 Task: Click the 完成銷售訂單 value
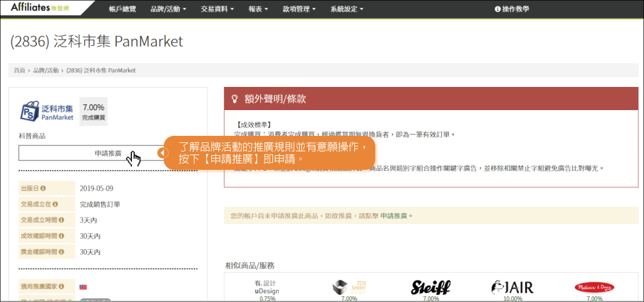pos(100,204)
